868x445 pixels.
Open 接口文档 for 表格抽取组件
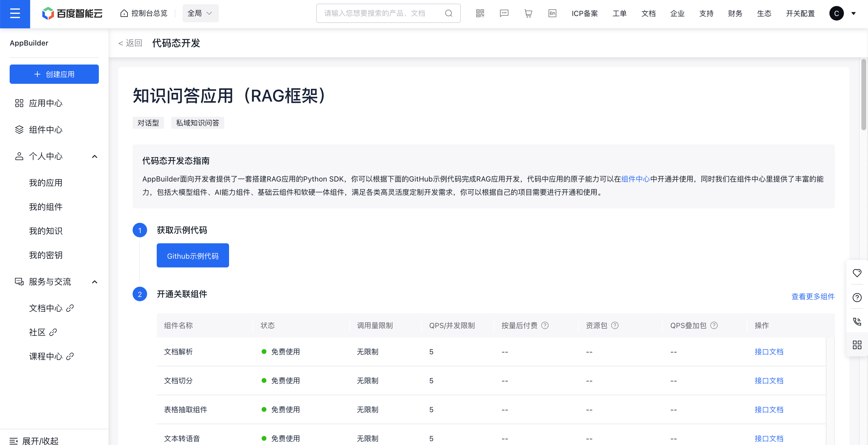click(769, 410)
